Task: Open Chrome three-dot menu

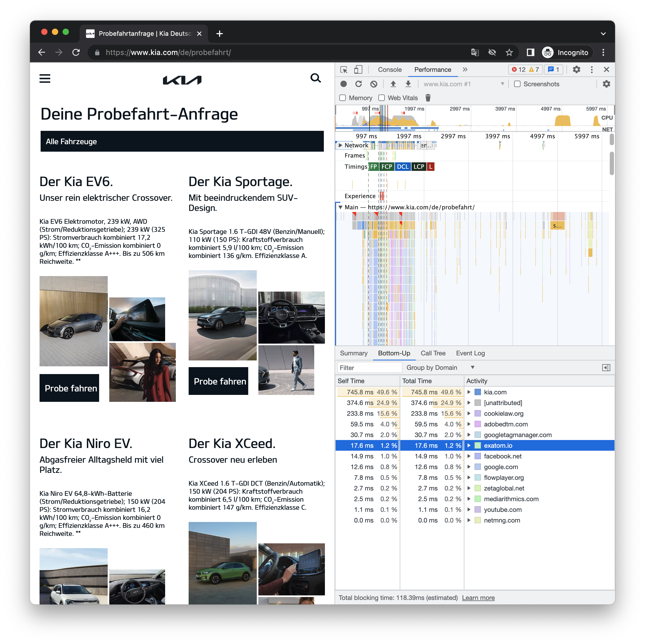Action: coord(603,52)
